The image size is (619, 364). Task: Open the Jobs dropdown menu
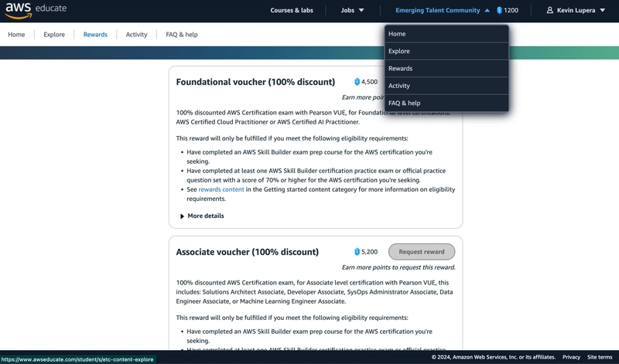click(353, 10)
